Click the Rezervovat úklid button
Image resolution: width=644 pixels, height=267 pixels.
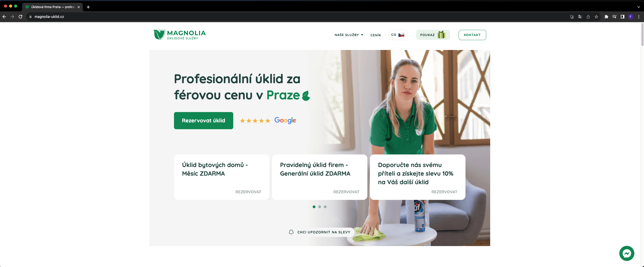point(203,121)
